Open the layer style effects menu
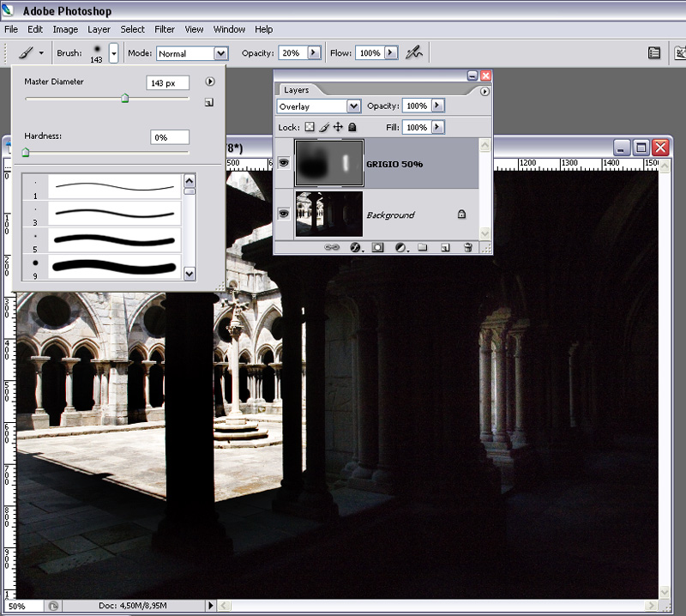 (355, 247)
